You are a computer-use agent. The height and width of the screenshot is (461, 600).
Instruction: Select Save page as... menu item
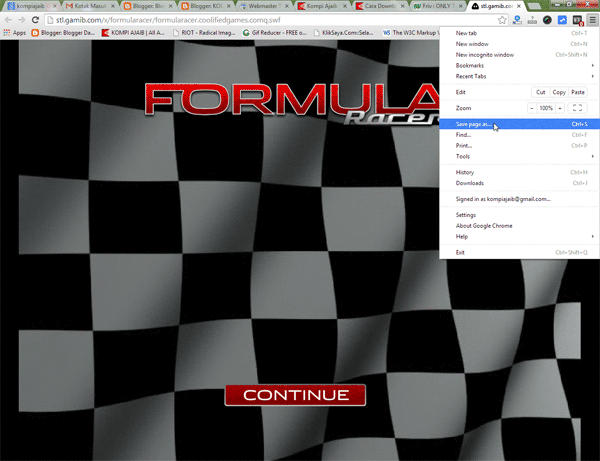pyautogui.click(x=519, y=124)
